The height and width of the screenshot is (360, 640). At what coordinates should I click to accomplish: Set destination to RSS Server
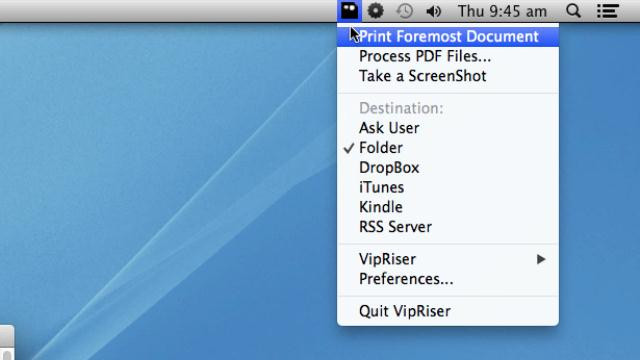point(448,227)
